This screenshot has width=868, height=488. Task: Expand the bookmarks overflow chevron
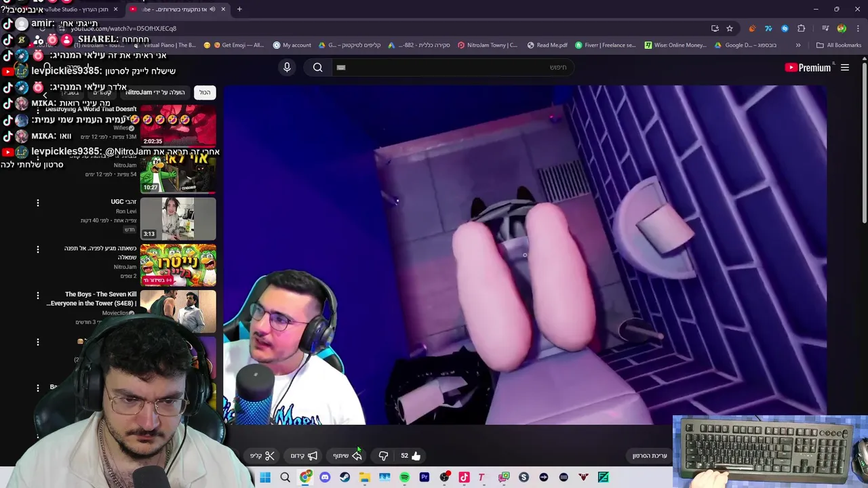[798, 45]
